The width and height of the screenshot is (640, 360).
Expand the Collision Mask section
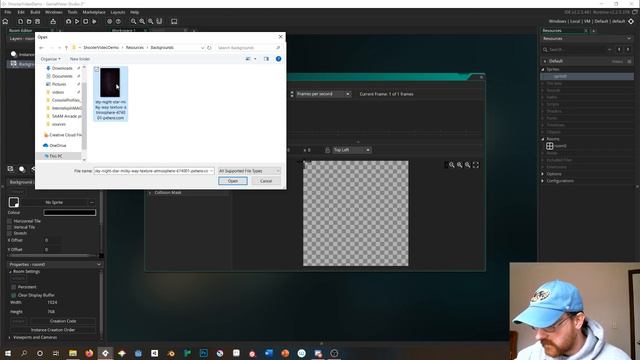[150, 193]
